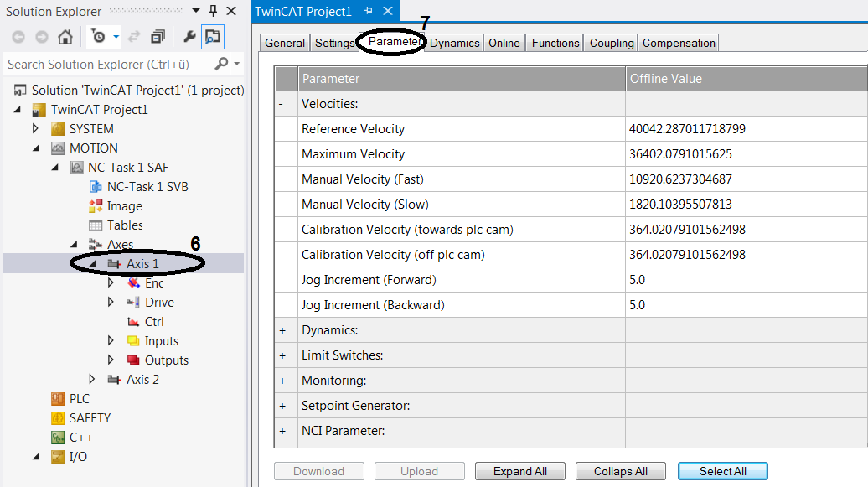Click the Select All button

[x=722, y=471]
